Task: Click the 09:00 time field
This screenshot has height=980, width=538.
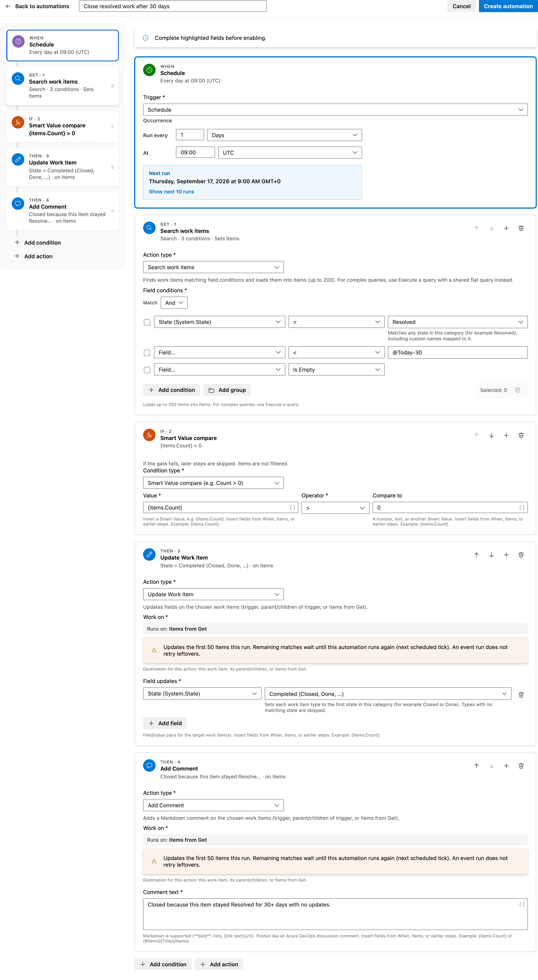Action: 195,153
